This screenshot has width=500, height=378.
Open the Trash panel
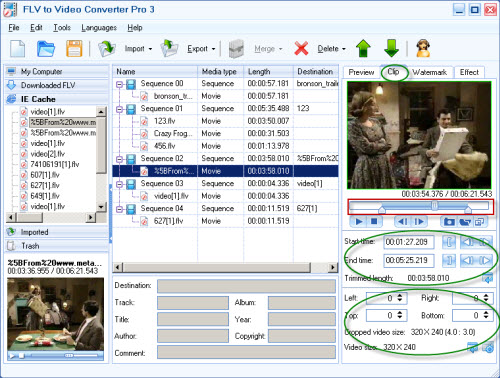(x=57, y=246)
